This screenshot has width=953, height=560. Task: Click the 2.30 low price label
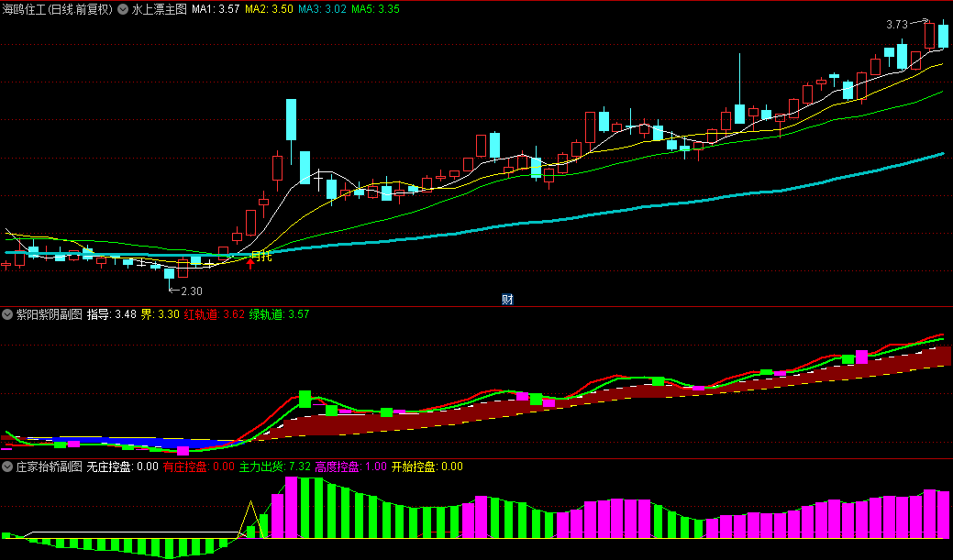[192, 291]
